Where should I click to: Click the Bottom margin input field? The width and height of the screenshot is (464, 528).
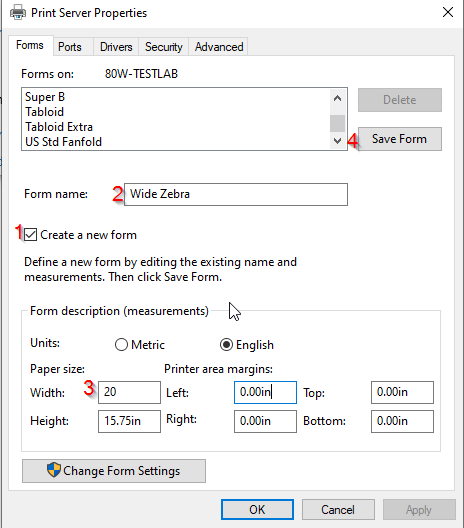pyautogui.click(x=402, y=421)
